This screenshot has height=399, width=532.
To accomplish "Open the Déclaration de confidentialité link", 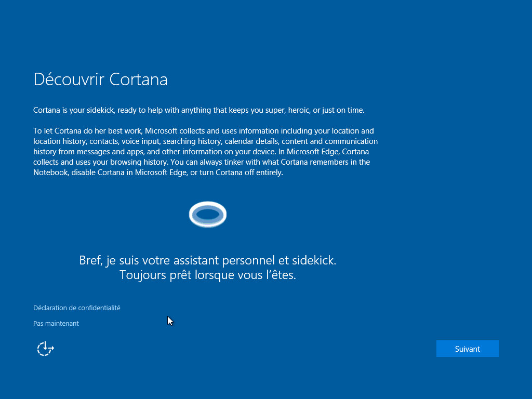I will 77,308.
